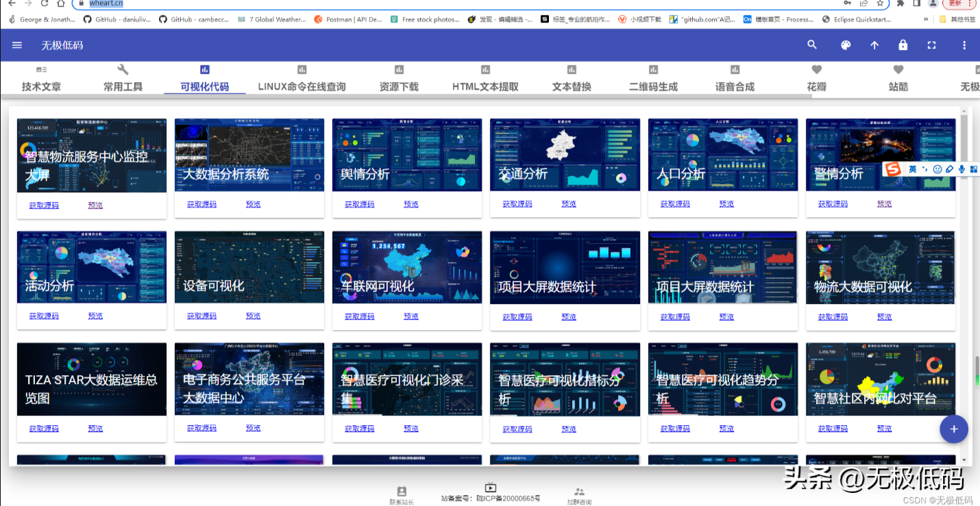Go to browser home page

(x=61, y=3)
